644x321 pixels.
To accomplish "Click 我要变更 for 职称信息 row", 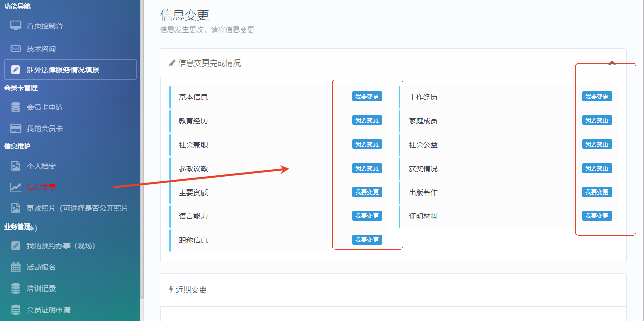I will click(x=367, y=240).
